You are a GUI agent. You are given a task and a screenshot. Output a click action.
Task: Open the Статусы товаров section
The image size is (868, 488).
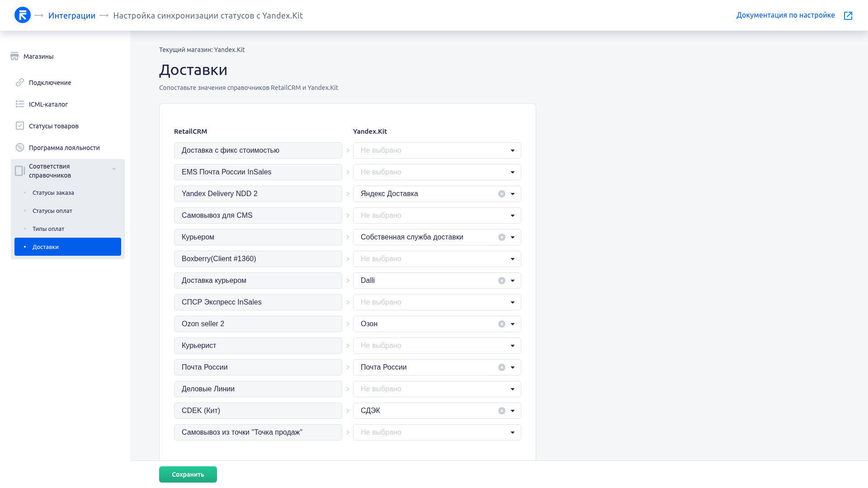click(x=54, y=126)
